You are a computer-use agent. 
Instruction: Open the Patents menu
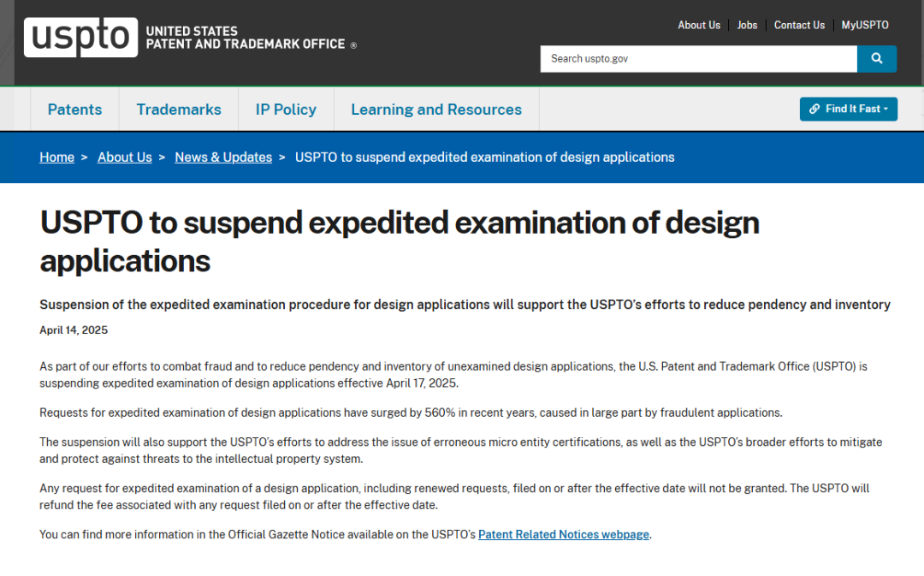point(74,109)
